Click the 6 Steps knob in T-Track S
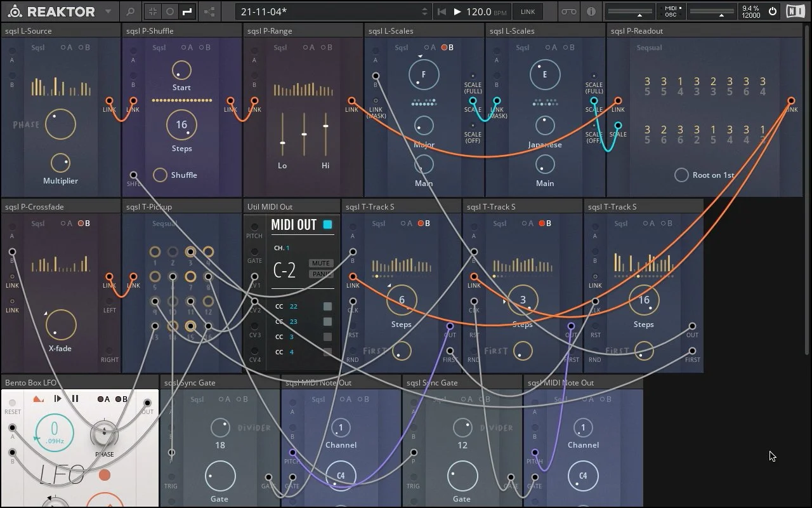The width and height of the screenshot is (812, 508). [402, 300]
